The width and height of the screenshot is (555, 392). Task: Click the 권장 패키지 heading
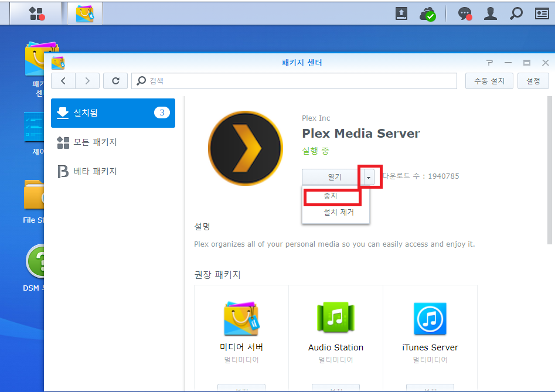pyautogui.click(x=217, y=275)
